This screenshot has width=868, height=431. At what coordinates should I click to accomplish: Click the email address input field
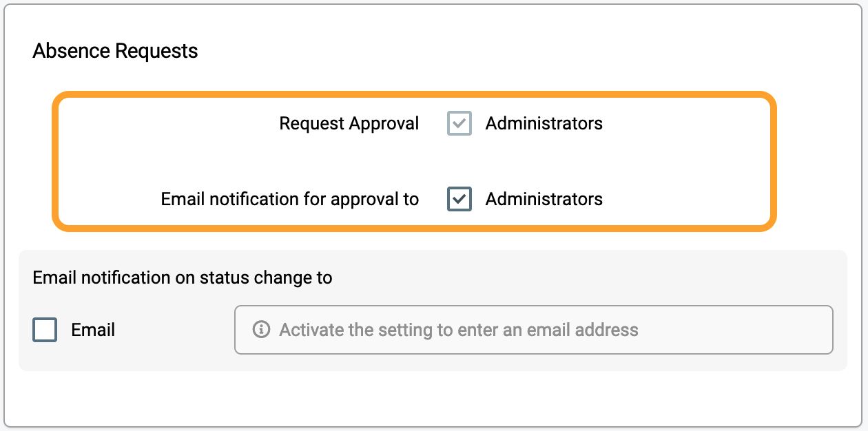coord(534,330)
